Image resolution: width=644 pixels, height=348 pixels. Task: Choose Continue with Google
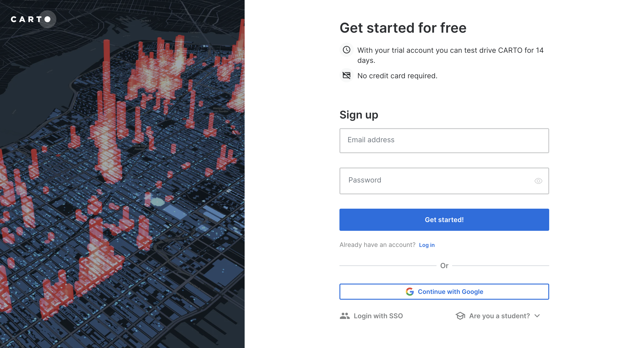coord(444,291)
